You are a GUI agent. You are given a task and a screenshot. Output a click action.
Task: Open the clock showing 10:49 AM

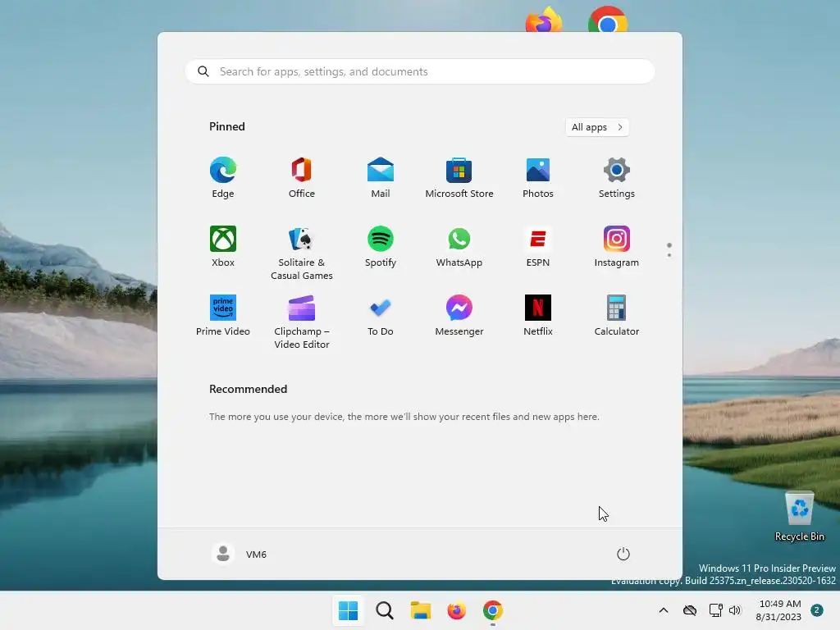point(779,610)
